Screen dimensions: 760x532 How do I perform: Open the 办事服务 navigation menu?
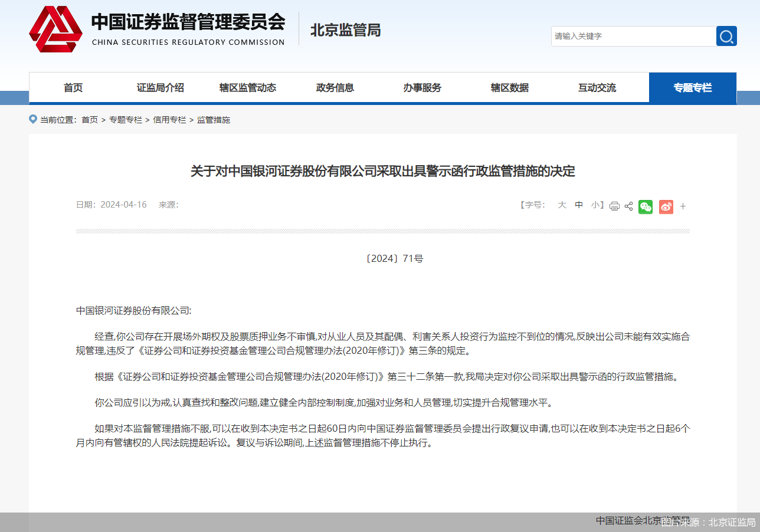[422, 87]
